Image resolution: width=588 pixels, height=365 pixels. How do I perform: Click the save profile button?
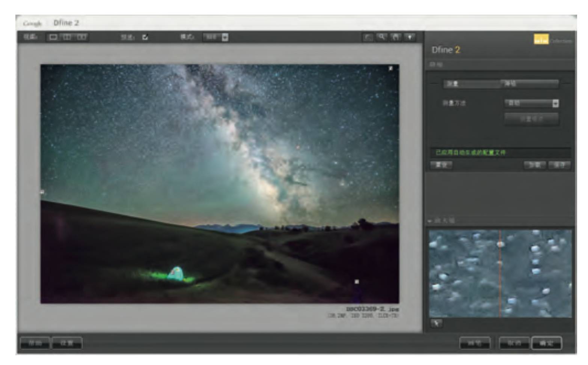pyautogui.click(x=559, y=165)
